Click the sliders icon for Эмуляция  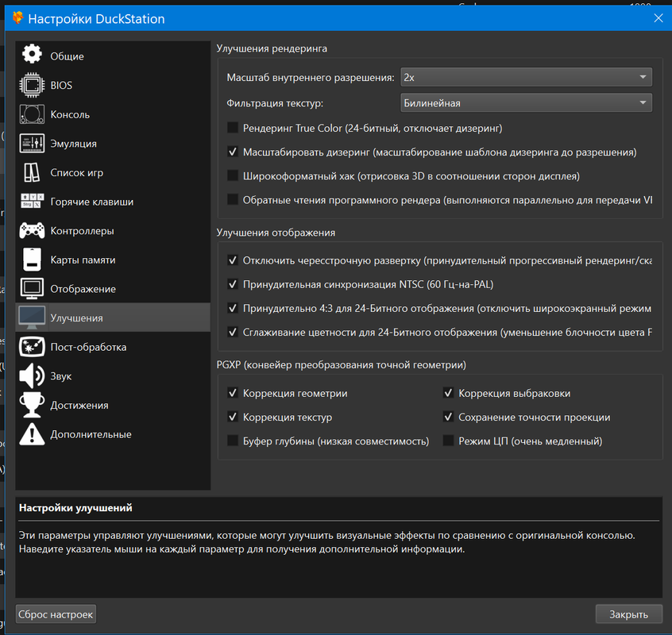coord(32,144)
